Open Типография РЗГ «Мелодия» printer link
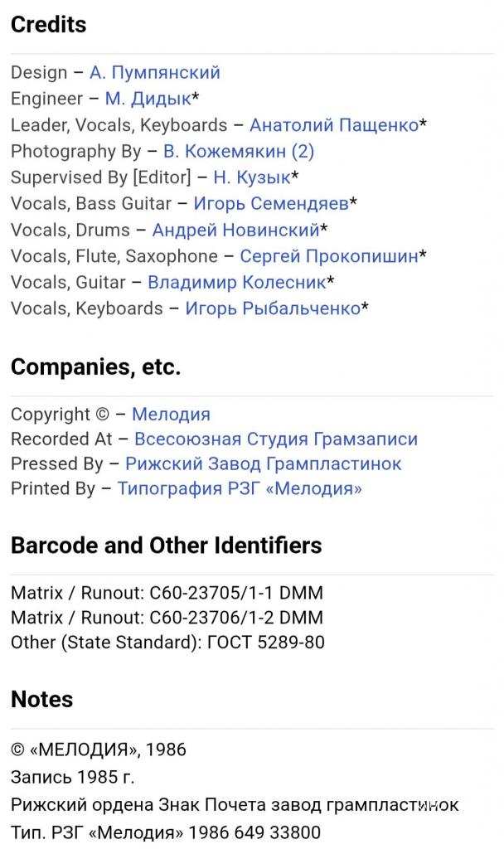Viewport: 504px width, 849px height. point(240,488)
